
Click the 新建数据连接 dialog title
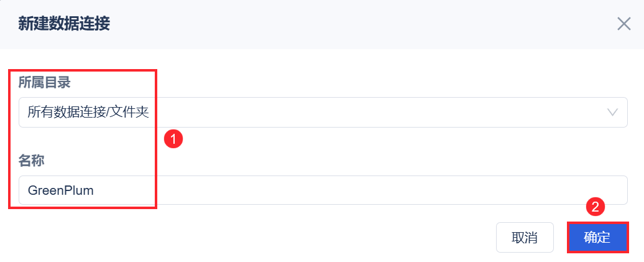[x=64, y=24]
